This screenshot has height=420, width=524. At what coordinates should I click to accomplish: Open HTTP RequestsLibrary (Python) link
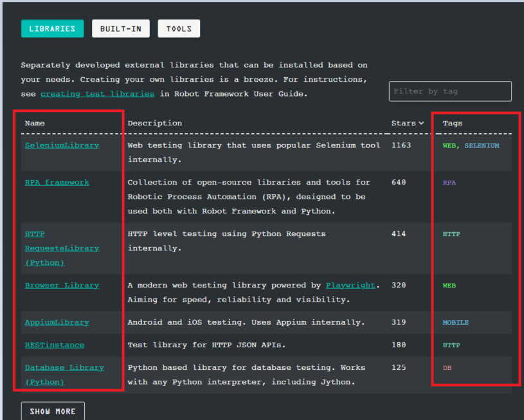pyautogui.click(x=62, y=248)
